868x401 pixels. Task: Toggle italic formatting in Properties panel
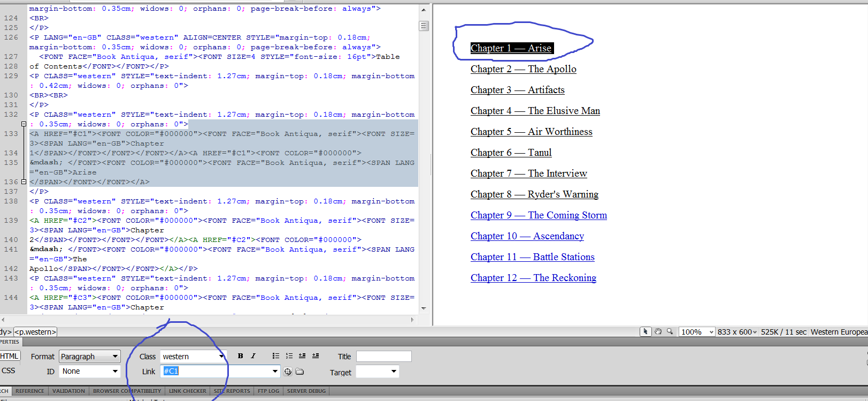(253, 356)
